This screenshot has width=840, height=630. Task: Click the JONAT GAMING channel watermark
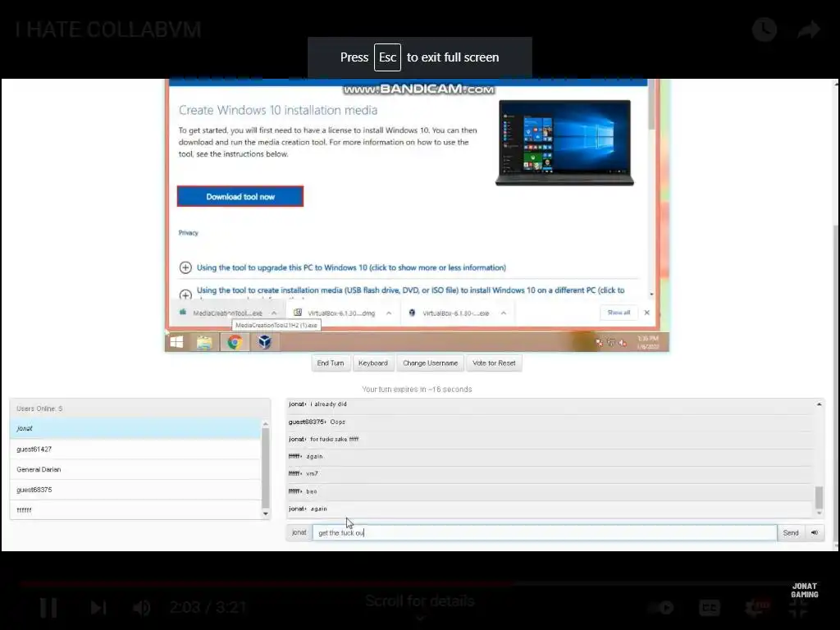[x=805, y=590]
